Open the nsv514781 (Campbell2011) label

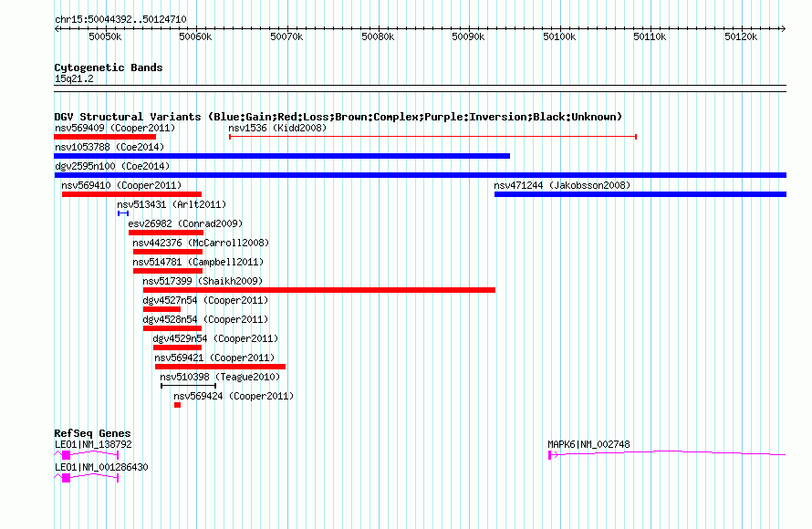(x=198, y=262)
